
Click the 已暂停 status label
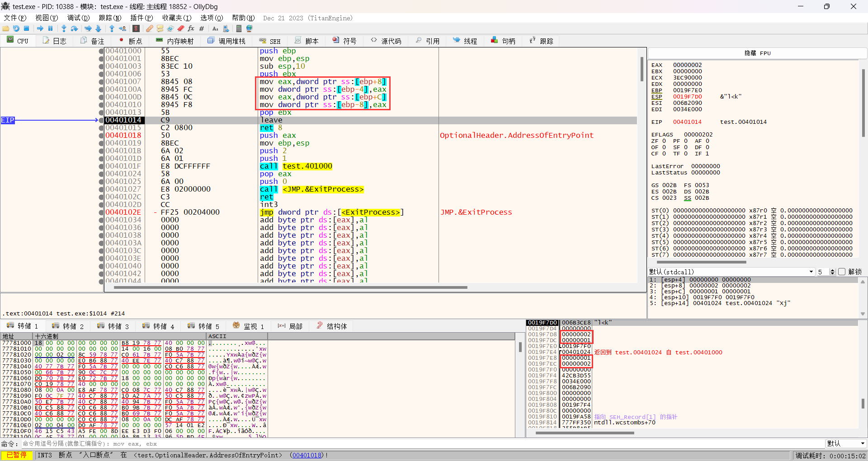click(17, 455)
